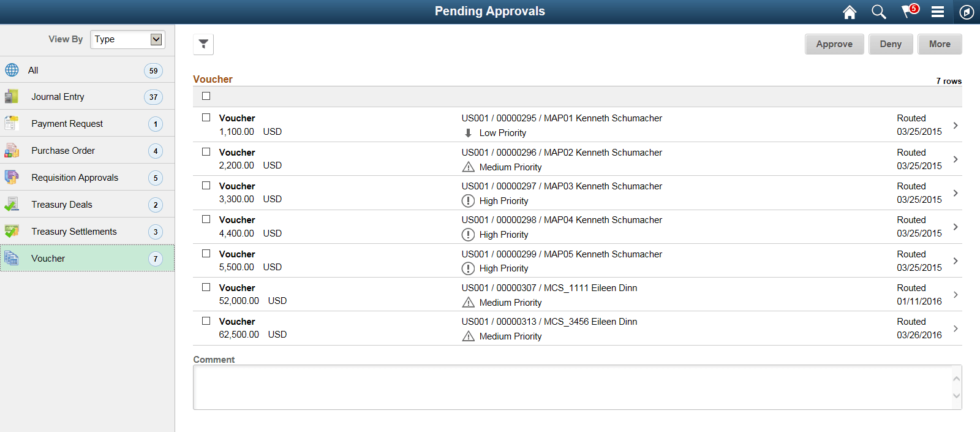
Task: Select Requisition Approvals in the sidebar
Action: [x=75, y=177]
